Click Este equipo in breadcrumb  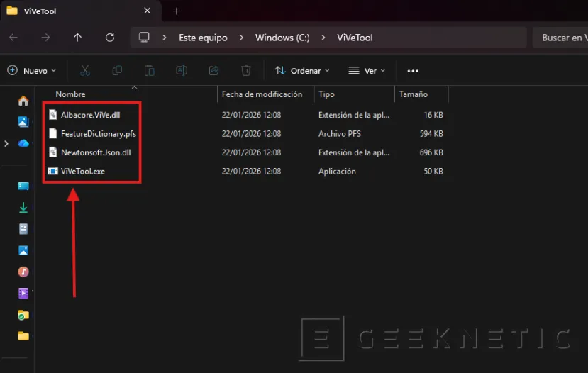pyautogui.click(x=203, y=38)
